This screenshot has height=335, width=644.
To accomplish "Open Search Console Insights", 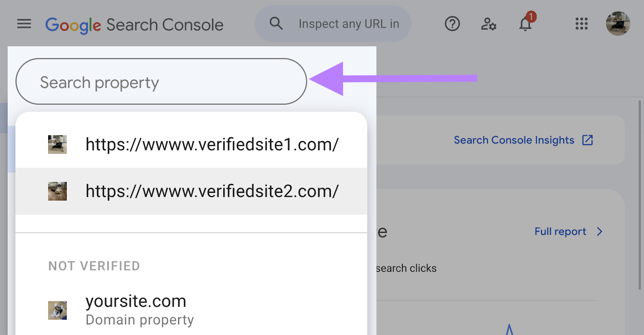I will point(514,140).
